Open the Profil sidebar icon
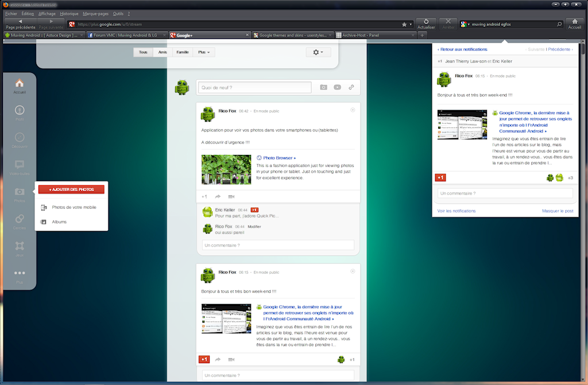The width and height of the screenshot is (588, 385). point(20,110)
